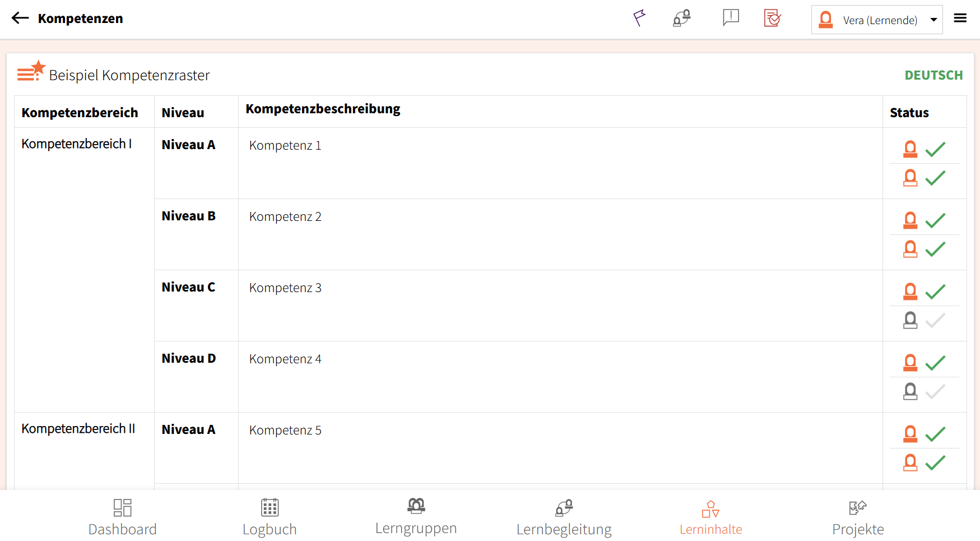Open the Projekte tab
Viewport: 980px width, 541px height.
pos(858,517)
